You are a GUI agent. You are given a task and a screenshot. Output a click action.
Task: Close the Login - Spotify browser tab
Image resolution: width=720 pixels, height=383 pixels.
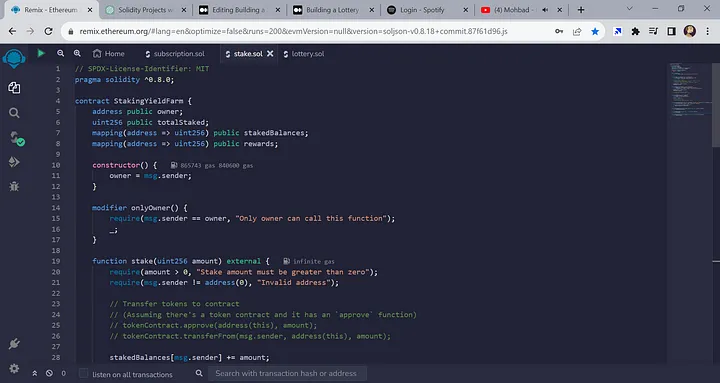466,10
